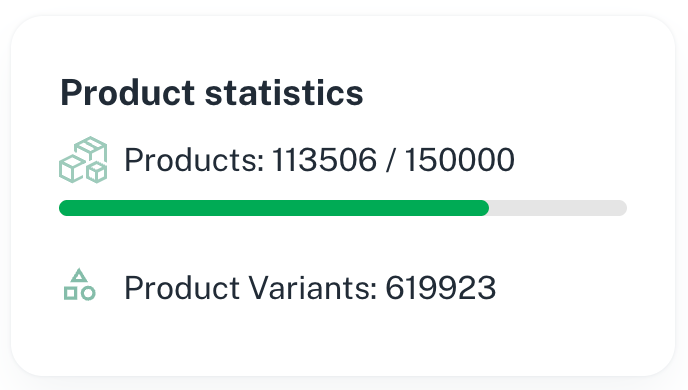Viewport: 688px width, 390px height.
Task: Click the large left cube of boxes icon
Action: (72, 169)
